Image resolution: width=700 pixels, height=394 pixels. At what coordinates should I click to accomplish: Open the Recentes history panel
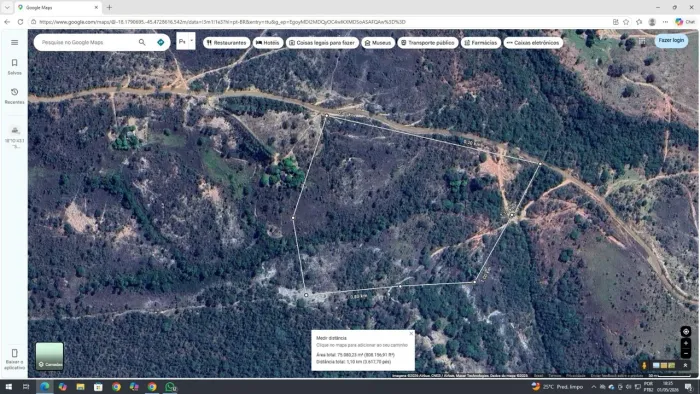click(x=14, y=96)
